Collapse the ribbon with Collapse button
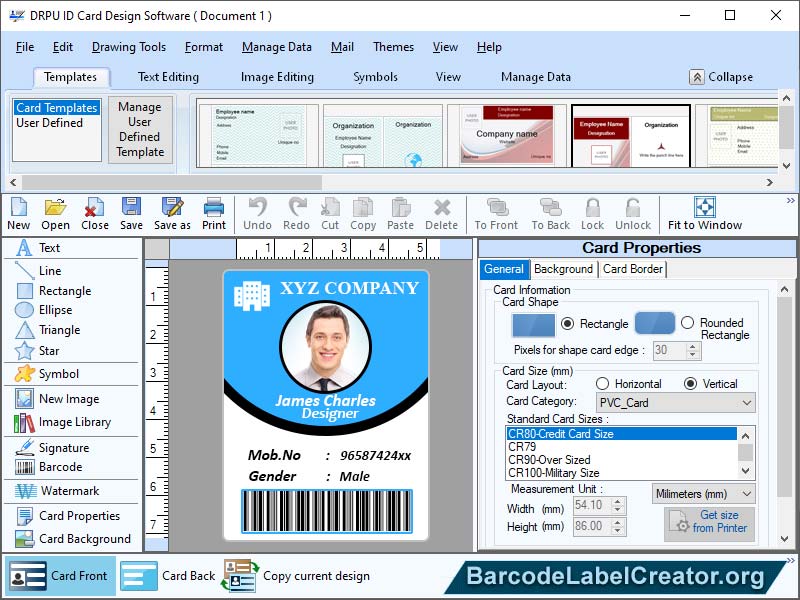This screenshot has width=800, height=600. tap(721, 77)
